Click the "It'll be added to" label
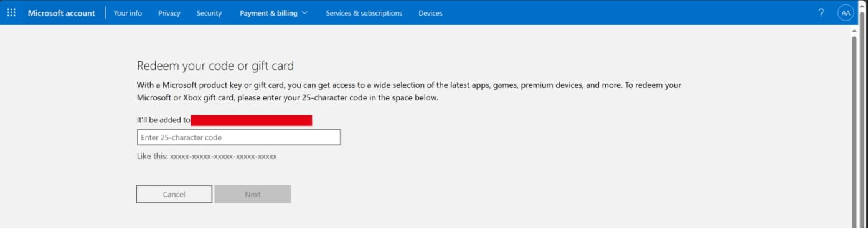Image resolution: width=868 pixels, height=229 pixels. pos(163,120)
